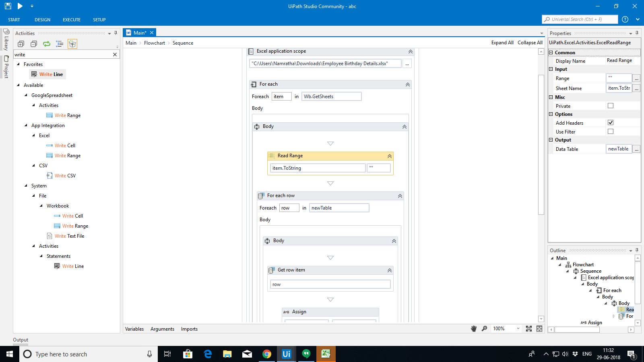Collapse the Excel application scope activity
This screenshot has height=362, width=644.
point(411,51)
